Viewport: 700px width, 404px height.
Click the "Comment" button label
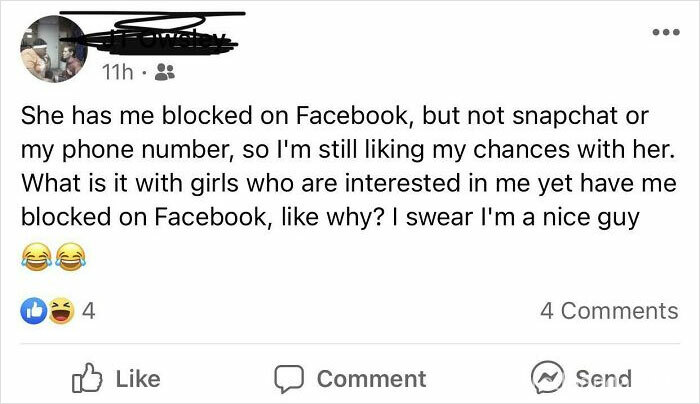(x=371, y=379)
